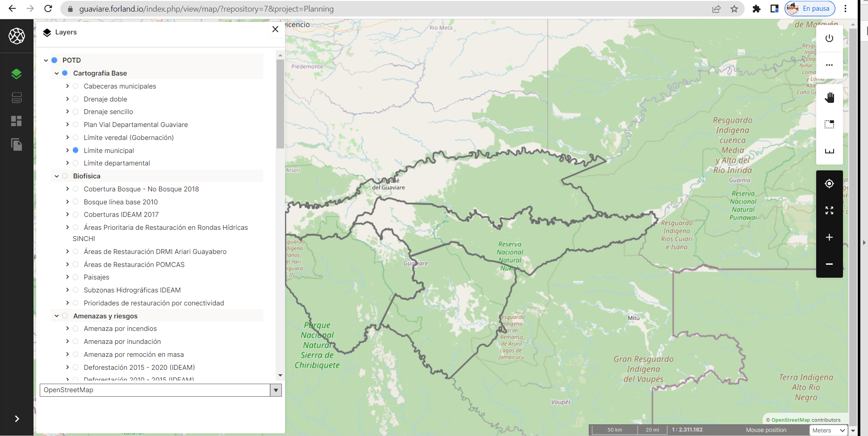Select Coberturas IDEAM 2017 layer name
868x436 pixels.
[x=121, y=215]
